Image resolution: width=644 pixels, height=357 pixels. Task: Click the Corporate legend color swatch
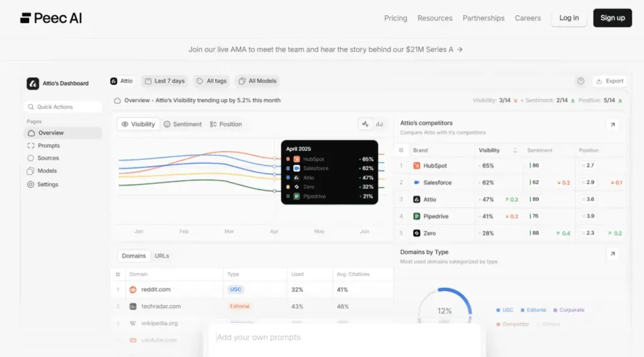555,310
